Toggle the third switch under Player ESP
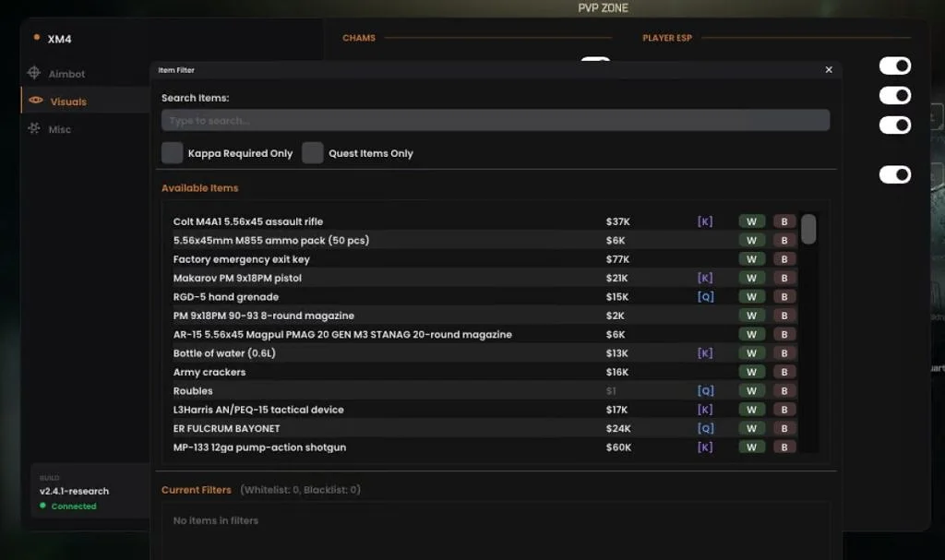 [x=895, y=125]
